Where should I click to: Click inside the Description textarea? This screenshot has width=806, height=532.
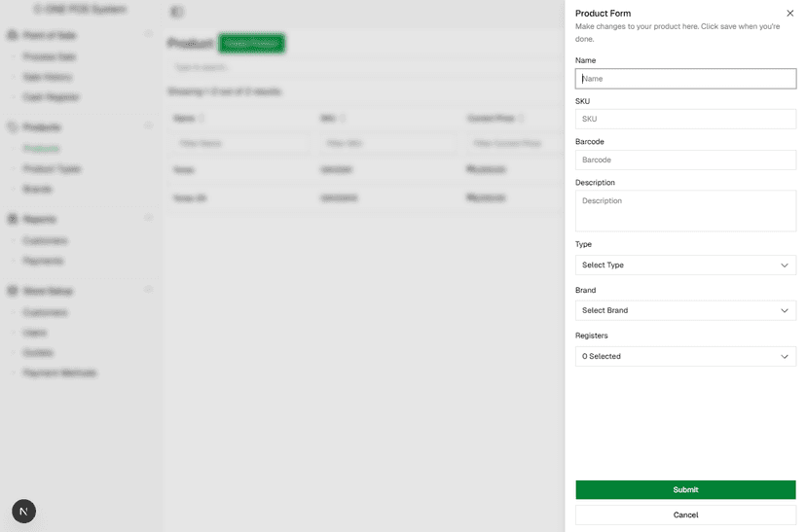coord(685,210)
